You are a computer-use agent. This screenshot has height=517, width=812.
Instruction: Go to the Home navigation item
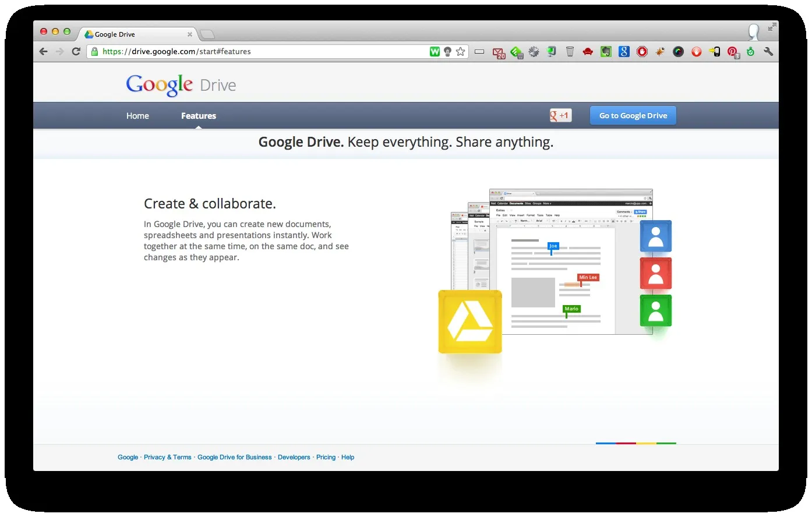click(x=137, y=116)
